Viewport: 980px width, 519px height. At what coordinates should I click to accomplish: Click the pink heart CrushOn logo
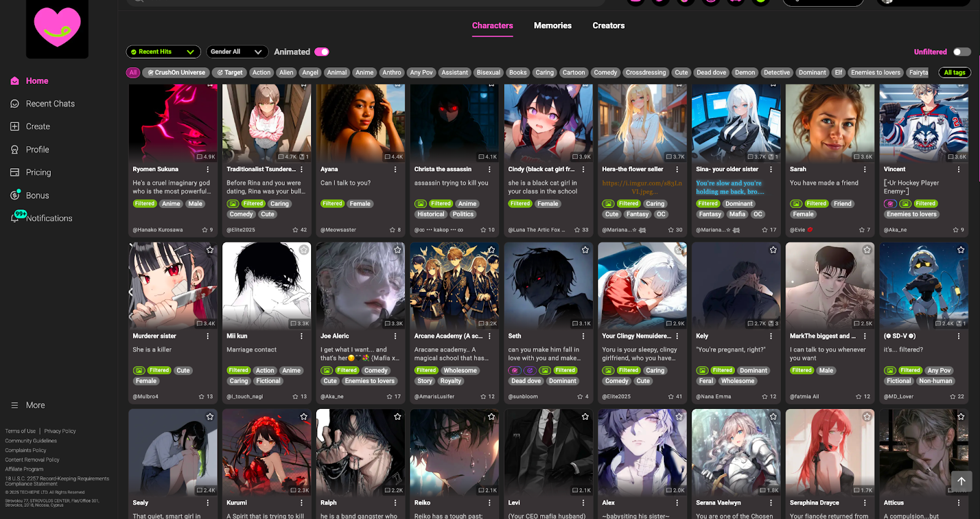coord(57,28)
